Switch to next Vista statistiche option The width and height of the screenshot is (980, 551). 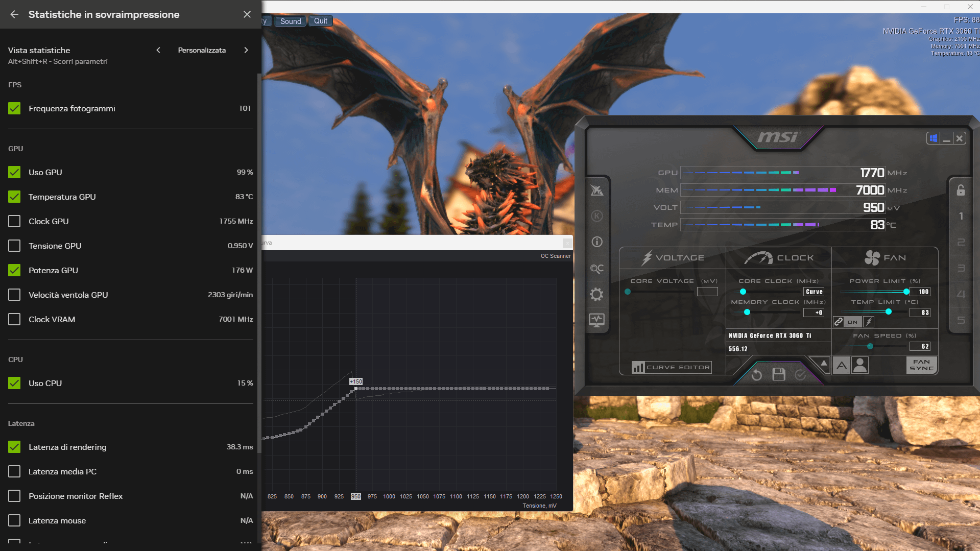point(246,50)
